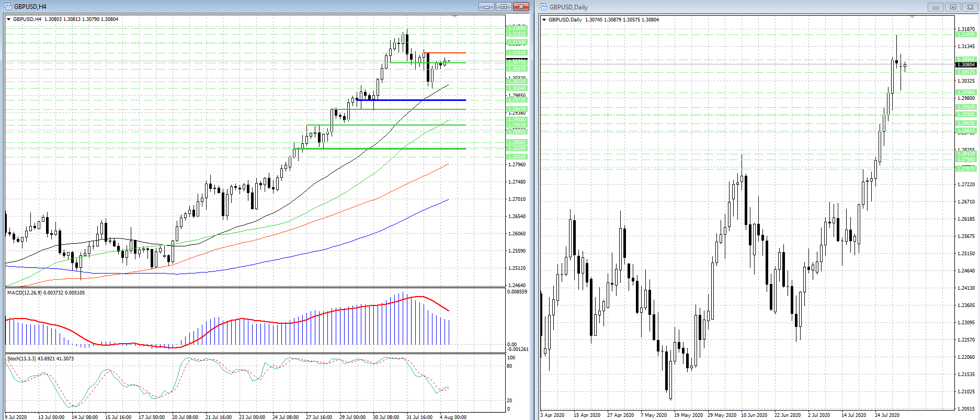Screen dimensions: 980x420
Task: Open the triangle dropdown beside GBPUSD,Daily label
Action: pos(544,20)
